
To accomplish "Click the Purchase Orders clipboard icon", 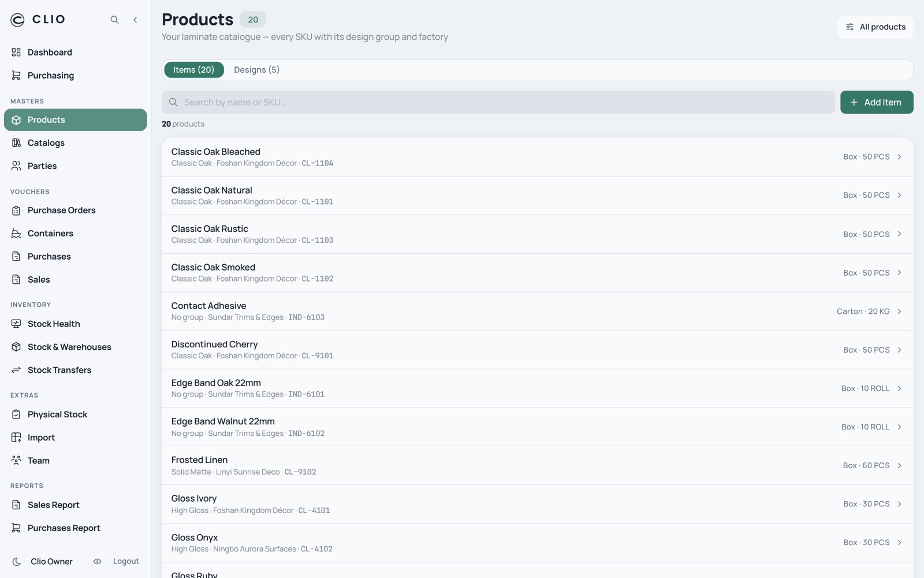I will click(x=16, y=210).
